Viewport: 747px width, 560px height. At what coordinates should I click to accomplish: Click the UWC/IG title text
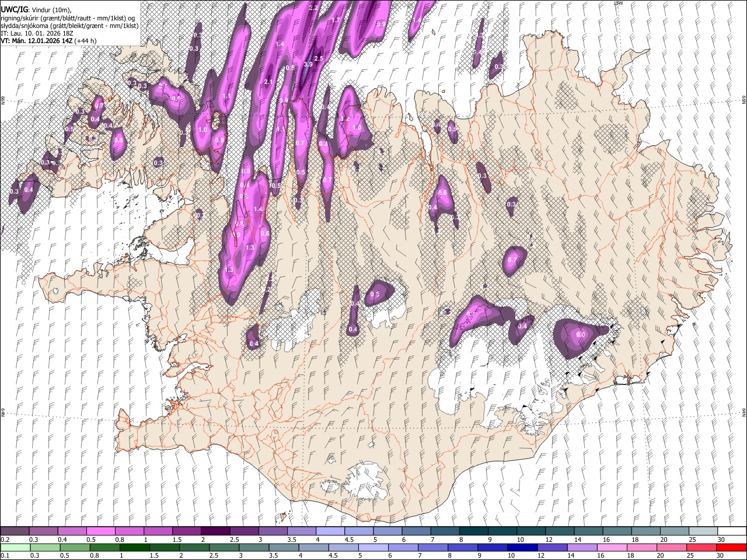tap(14, 9)
